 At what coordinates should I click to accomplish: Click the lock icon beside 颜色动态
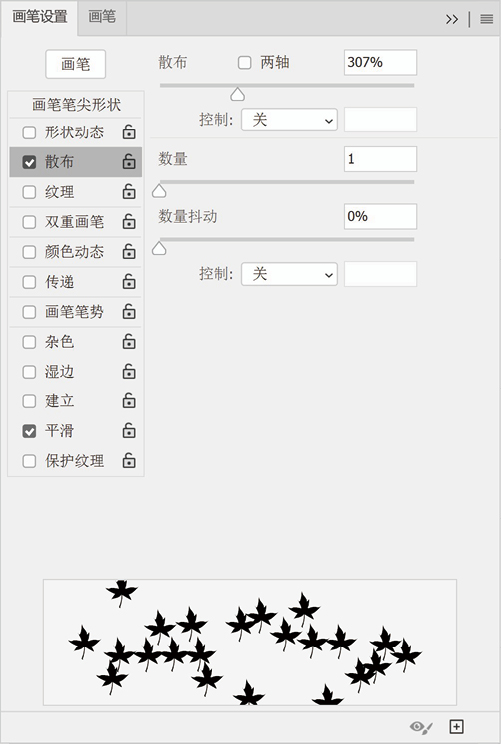[x=129, y=251]
